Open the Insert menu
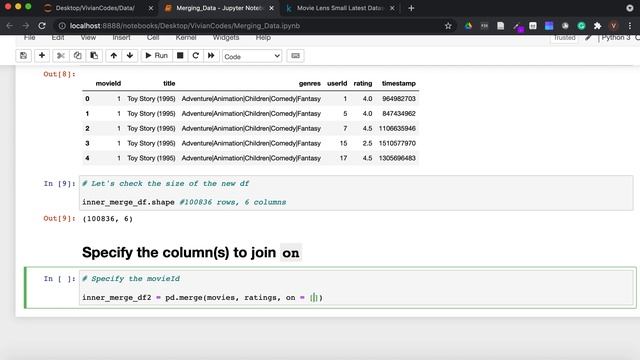The height and width of the screenshot is (360, 640). pos(121,38)
